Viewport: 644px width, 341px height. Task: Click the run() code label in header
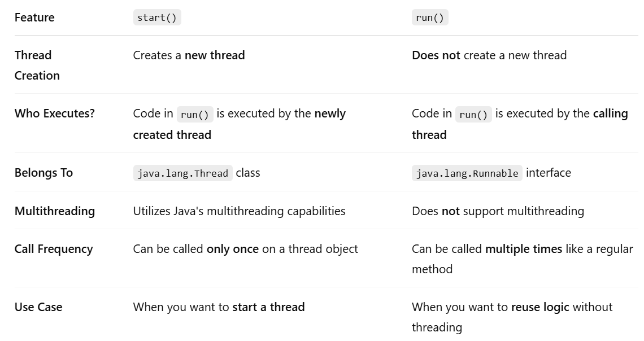[x=429, y=18]
